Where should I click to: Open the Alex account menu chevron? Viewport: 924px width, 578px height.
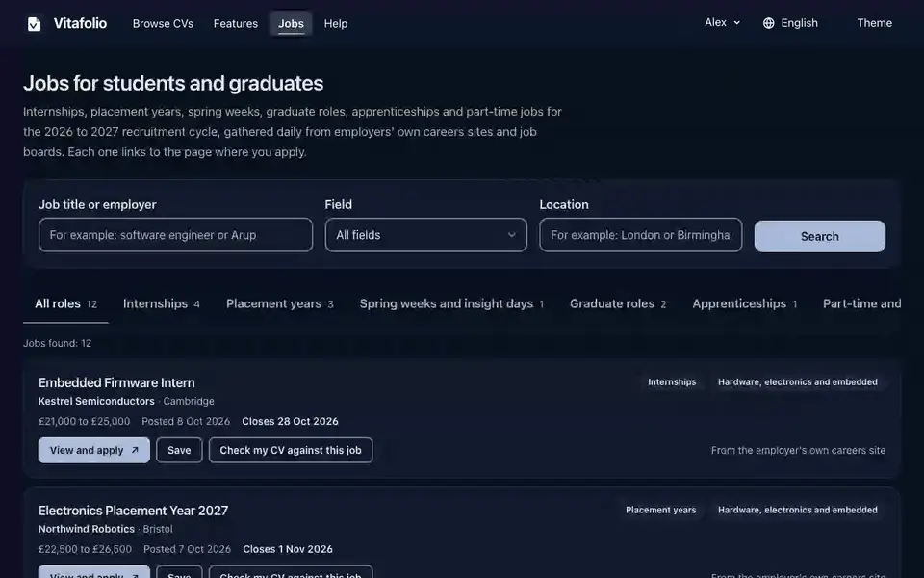coord(736,23)
